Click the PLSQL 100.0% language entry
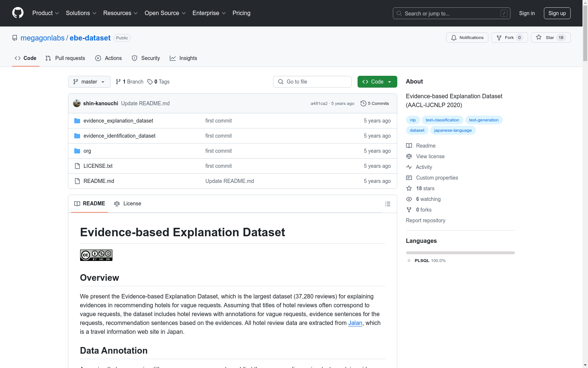This screenshot has height=368, width=588. [x=427, y=261]
